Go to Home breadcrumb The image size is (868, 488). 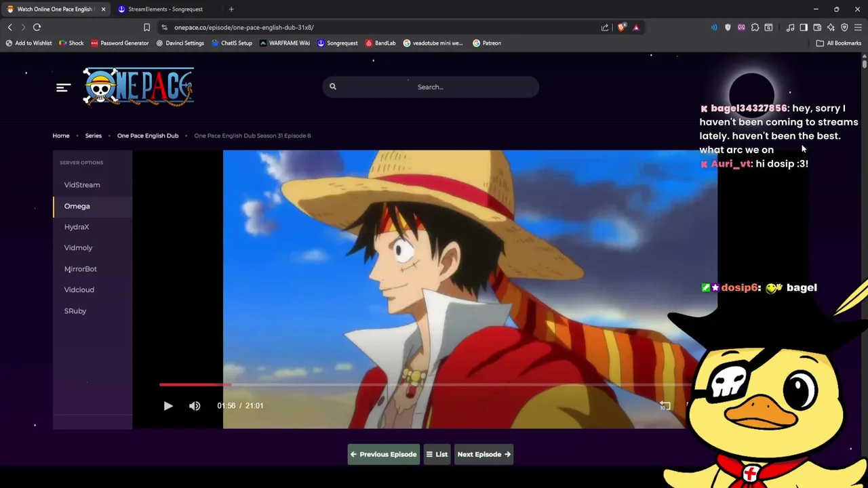click(x=61, y=136)
